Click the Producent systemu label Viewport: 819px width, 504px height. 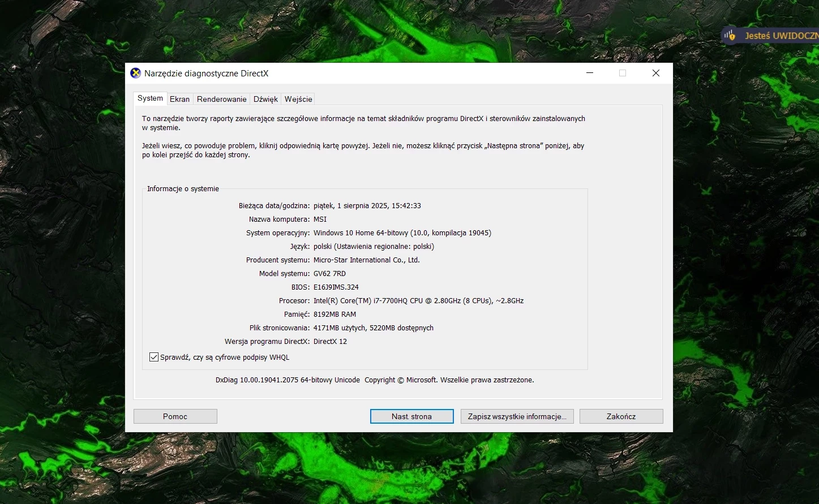[x=278, y=260]
